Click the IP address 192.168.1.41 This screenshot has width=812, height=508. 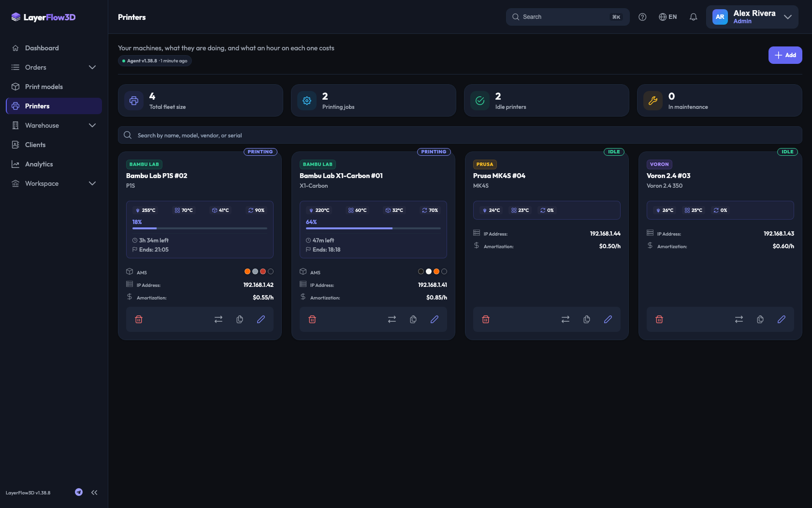pos(433,285)
